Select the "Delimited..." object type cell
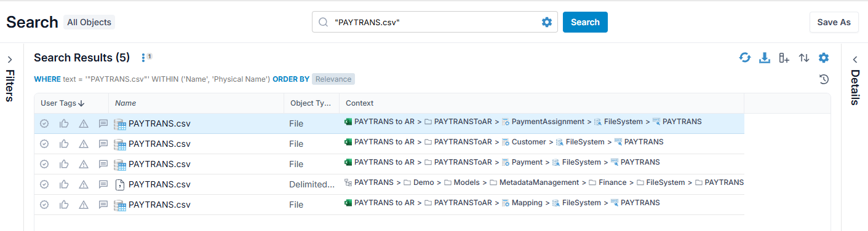Viewport: 868px width, 231px height. [x=312, y=184]
